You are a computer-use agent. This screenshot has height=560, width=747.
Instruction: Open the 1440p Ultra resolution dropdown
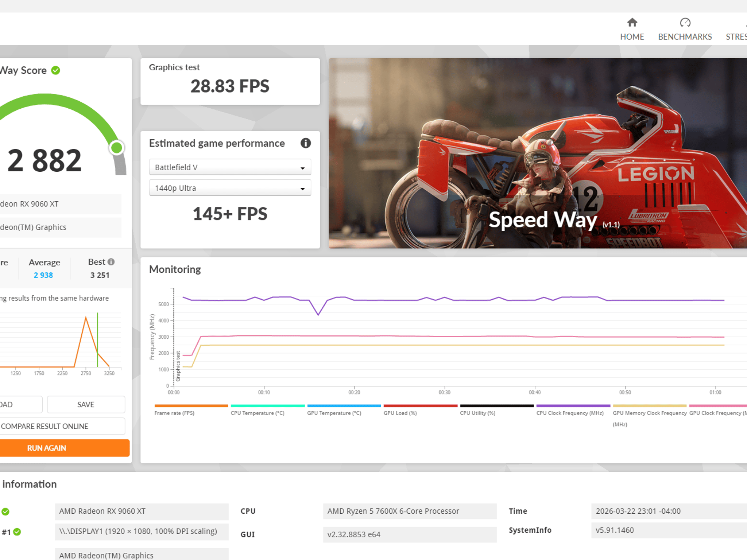tap(230, 188)
